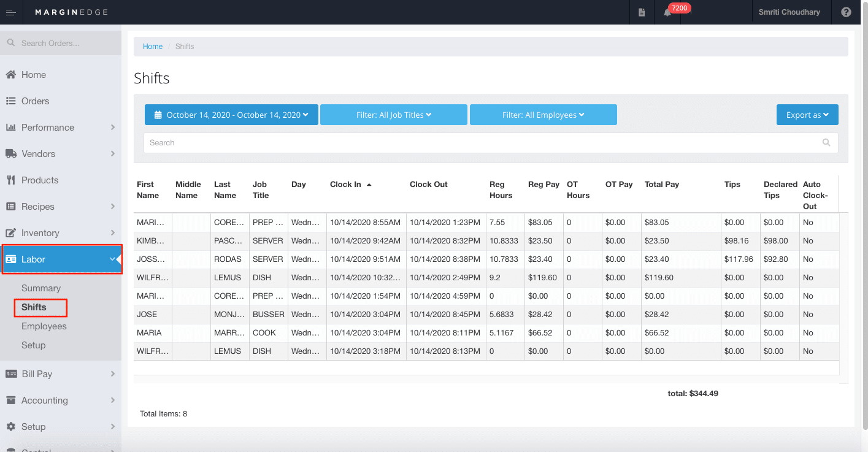Open the Filter: All Employees dropdown
Image resolution: width=868 pixels, height=452 pixels.
(543, 114)
